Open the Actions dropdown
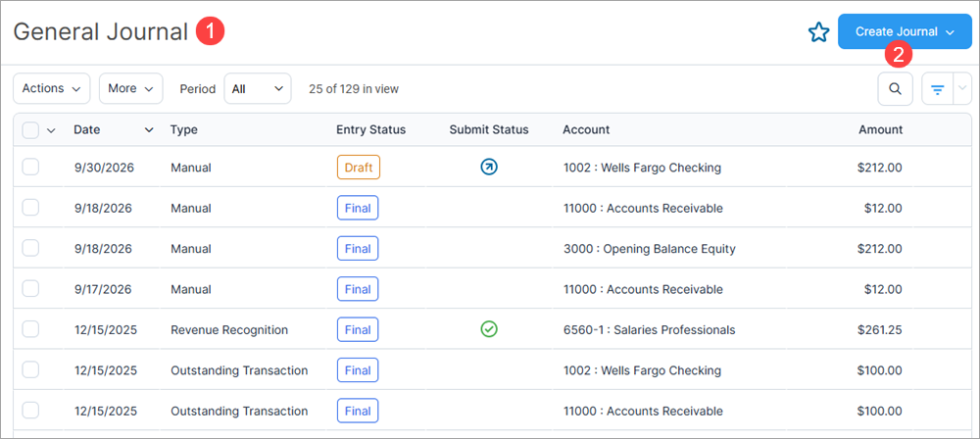Image resolution: width=980 pixels, height=439 pixels. coord(52,89)
